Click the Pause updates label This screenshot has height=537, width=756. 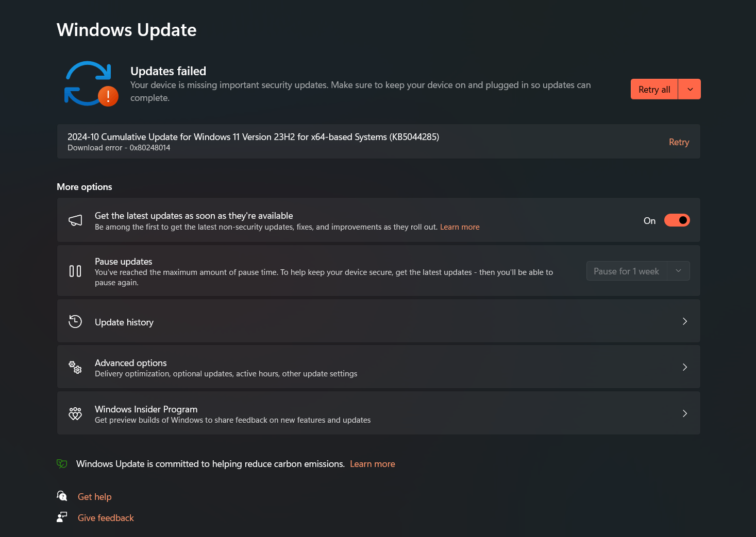(123, 262)
